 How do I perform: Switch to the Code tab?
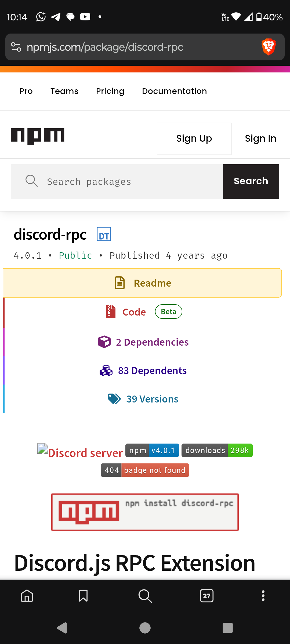[142, 312]
